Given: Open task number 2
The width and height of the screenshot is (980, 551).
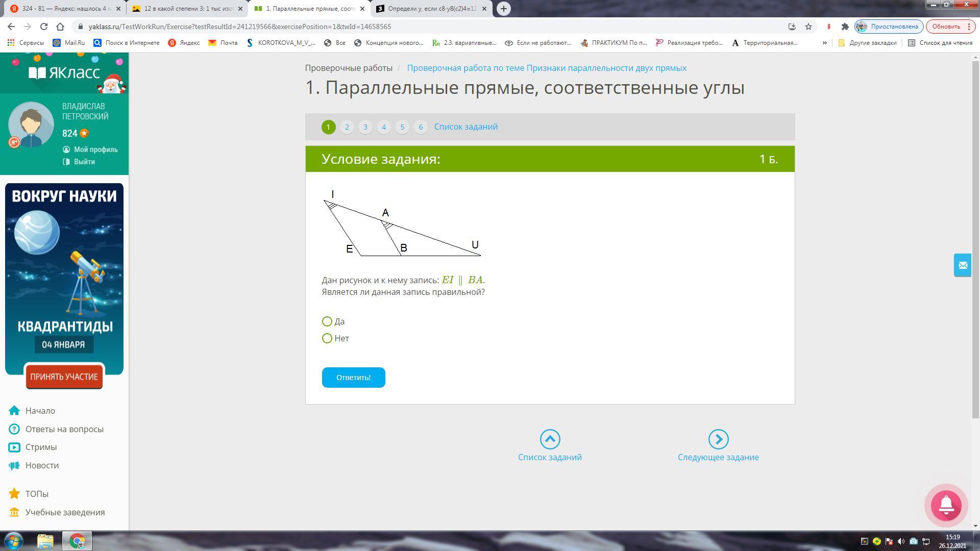Looking at the screenshot, I should click(347, 127).
